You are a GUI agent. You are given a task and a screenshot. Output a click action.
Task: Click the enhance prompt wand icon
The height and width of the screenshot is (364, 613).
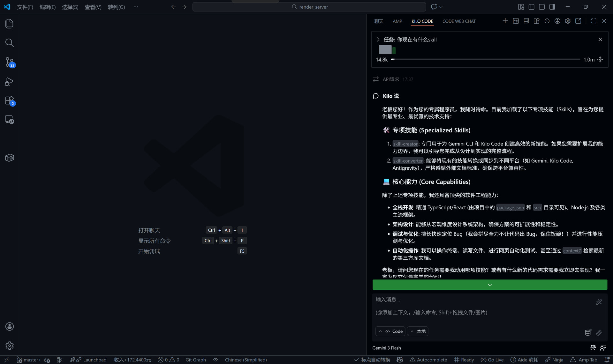(x=599, y=302)
